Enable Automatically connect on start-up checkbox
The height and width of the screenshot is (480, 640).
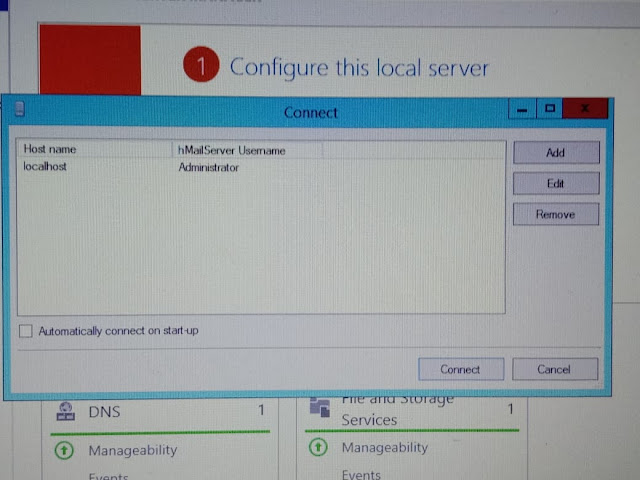[x=26, y=331]
